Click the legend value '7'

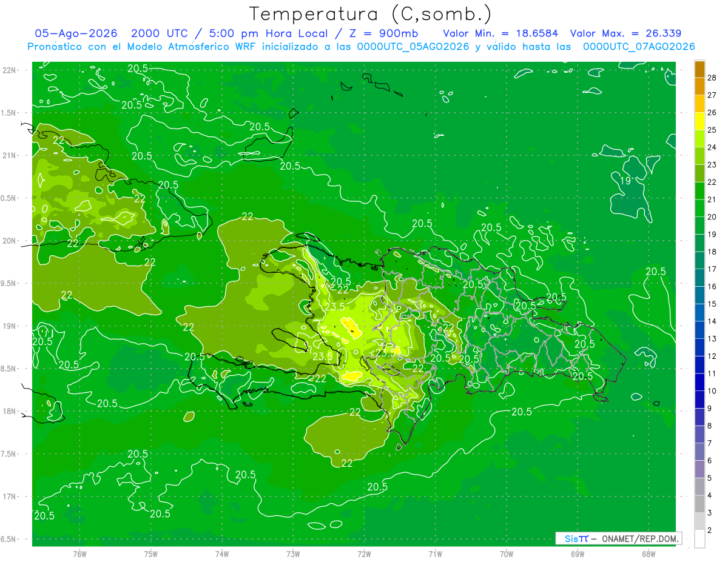tap(710, 443)
